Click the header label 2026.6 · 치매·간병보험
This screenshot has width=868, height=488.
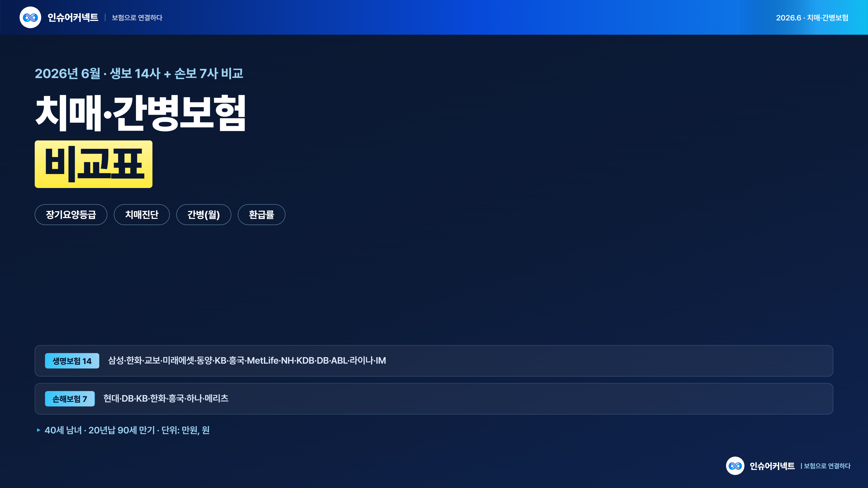(x=812, y=18)
